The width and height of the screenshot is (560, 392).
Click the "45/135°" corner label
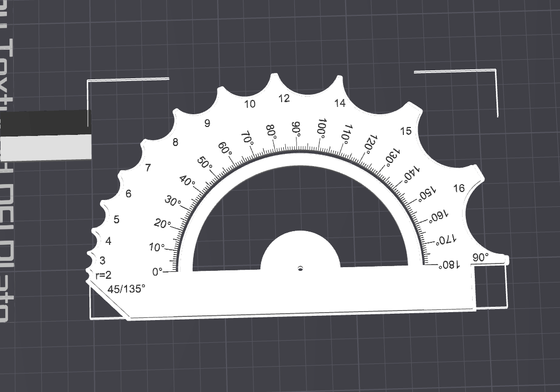point(127,288)
